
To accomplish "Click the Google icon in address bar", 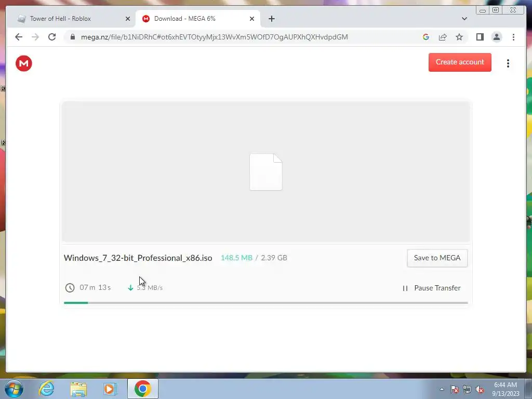I will [426, 37].
